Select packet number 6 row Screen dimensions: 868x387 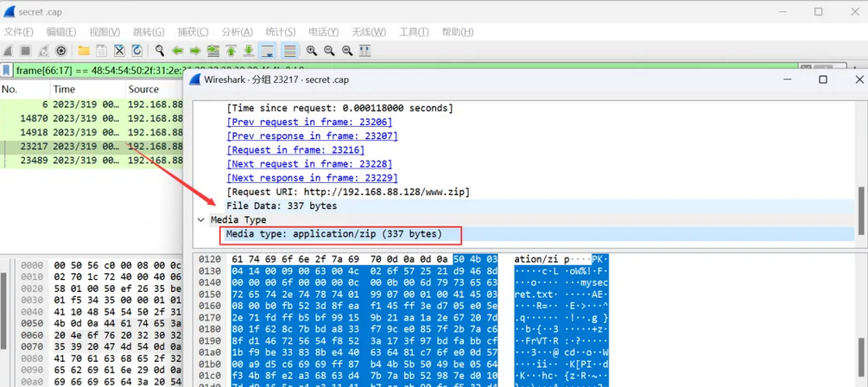tap(92, 104)
